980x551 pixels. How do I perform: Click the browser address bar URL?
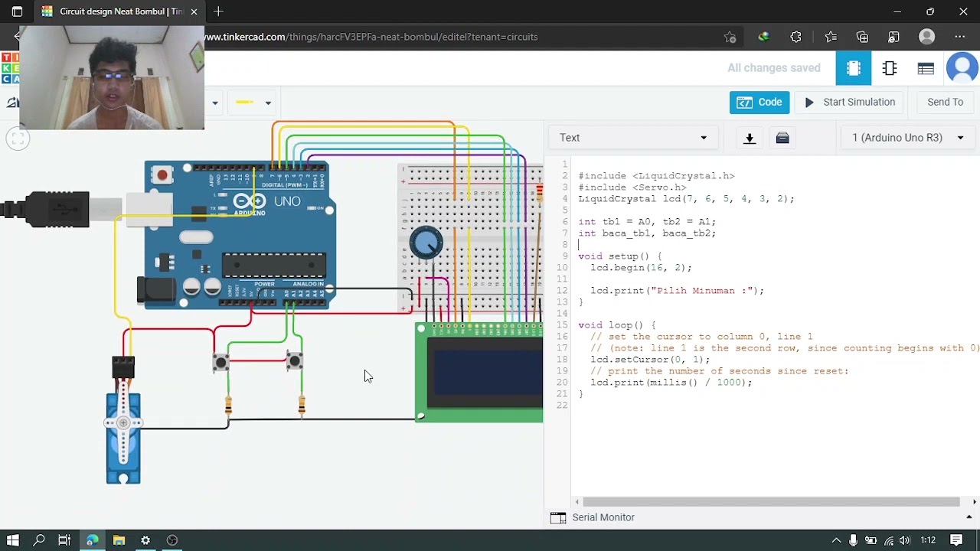(x=371, y=37)
